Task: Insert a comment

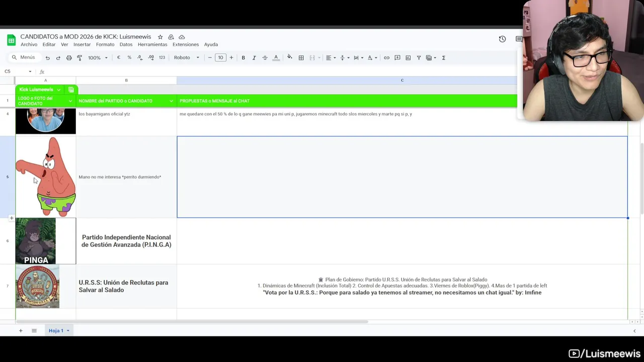Action: click(397, 58)
